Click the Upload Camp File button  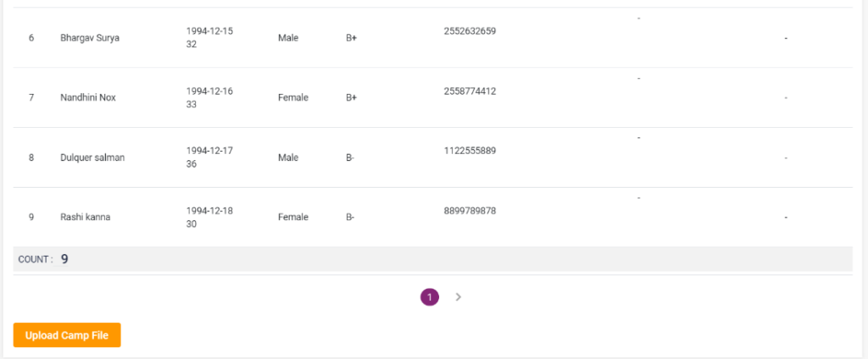[x=67, y=335]
